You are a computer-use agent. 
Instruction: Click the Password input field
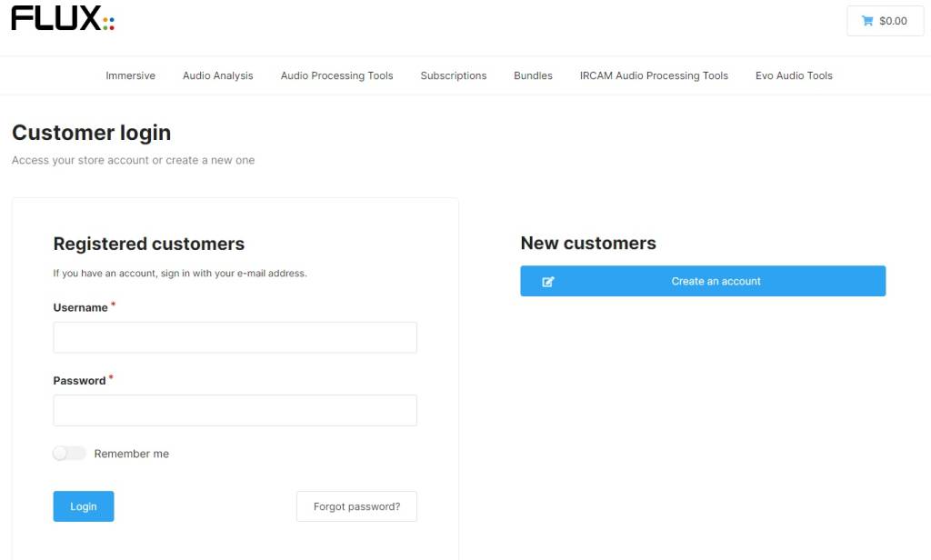click(235, 410)
